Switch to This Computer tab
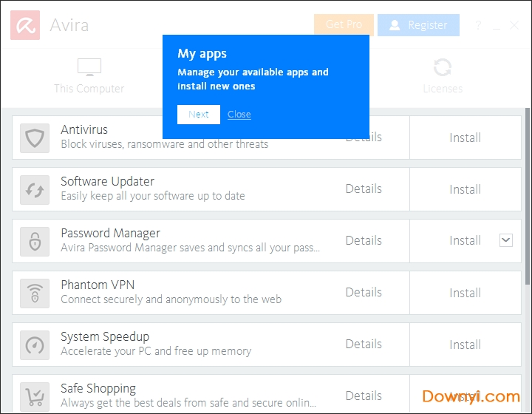Screen dimensions: 532x414 pyautogui.click(x=89, y=76)
